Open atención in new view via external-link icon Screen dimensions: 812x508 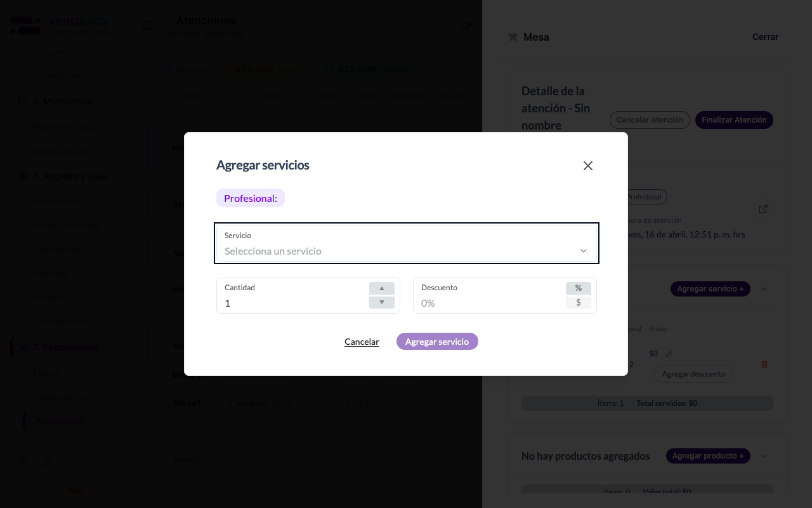tap(763, 208)
